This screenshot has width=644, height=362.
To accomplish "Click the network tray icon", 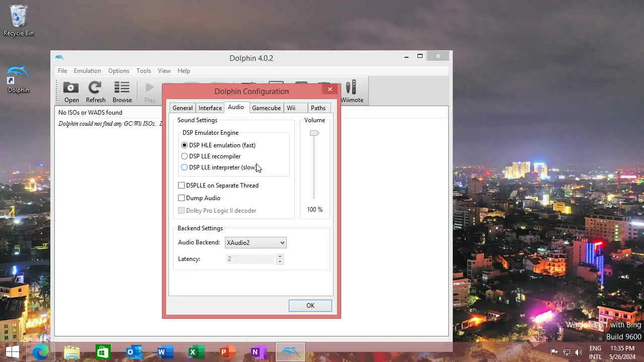I will point(567,352).
